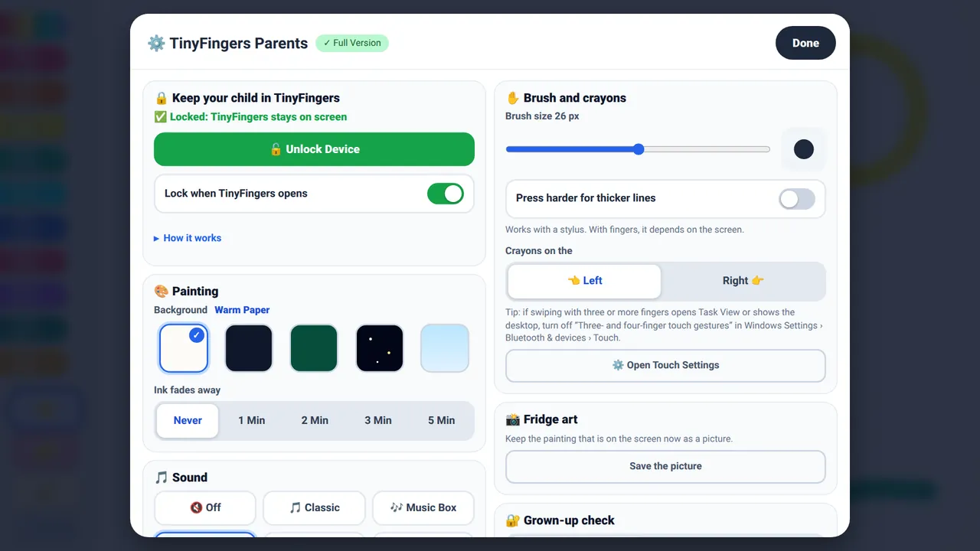
Task: Click the gear icon in Open Touch Settings
Action: click(618, 365)
